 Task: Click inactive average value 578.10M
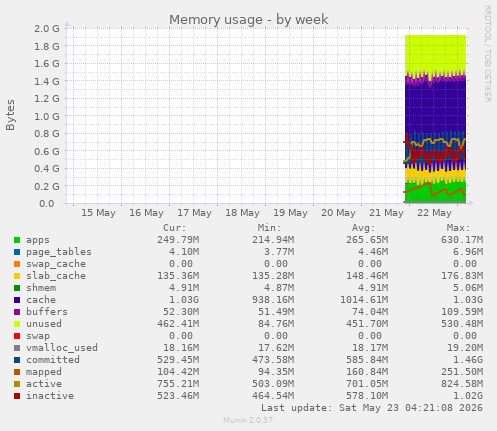click(367, 396)
